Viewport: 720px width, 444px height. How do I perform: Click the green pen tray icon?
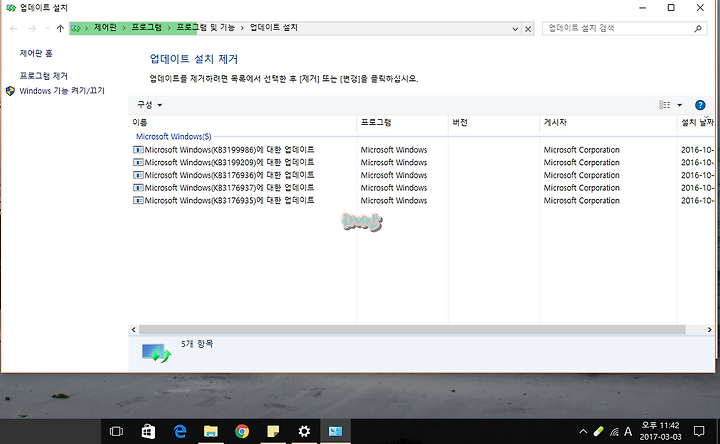tap(598, 432)
